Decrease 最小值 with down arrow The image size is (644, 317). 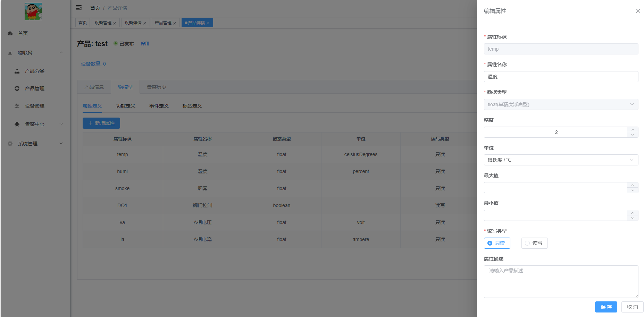point(633,218)
